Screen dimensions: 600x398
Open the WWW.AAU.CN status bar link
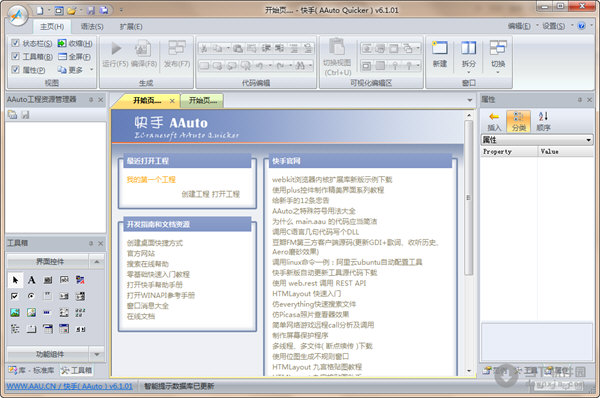pyautogui.click(x=69, y=386)
